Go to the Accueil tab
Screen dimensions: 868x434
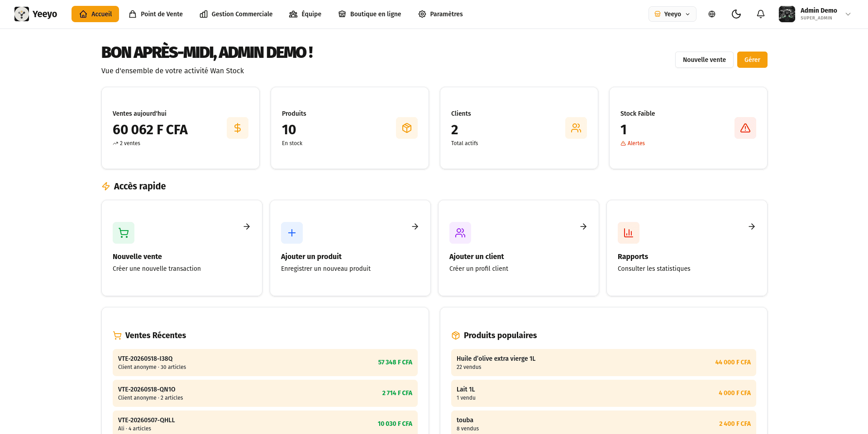pyautogui.click(x=95, y=14)
